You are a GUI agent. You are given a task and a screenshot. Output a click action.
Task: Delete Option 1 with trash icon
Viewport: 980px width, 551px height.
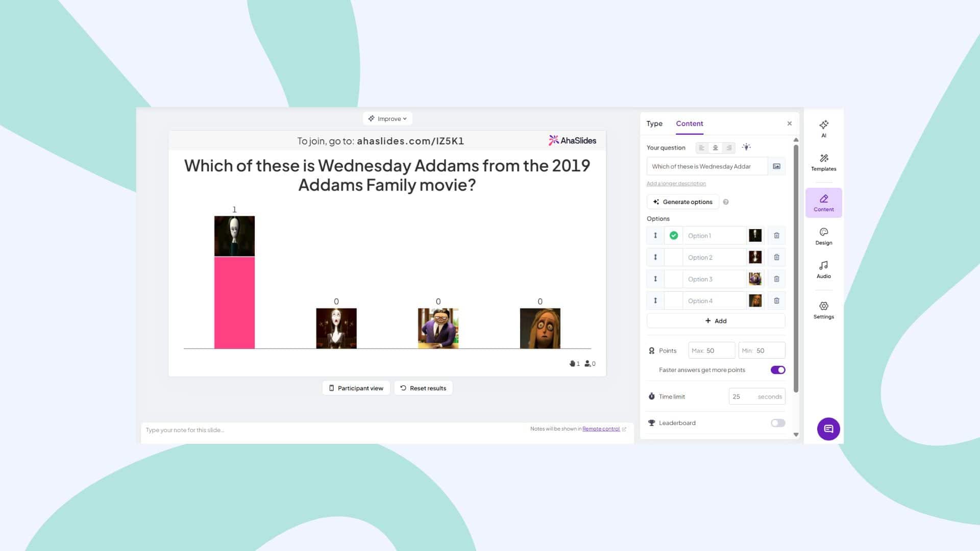776,236
